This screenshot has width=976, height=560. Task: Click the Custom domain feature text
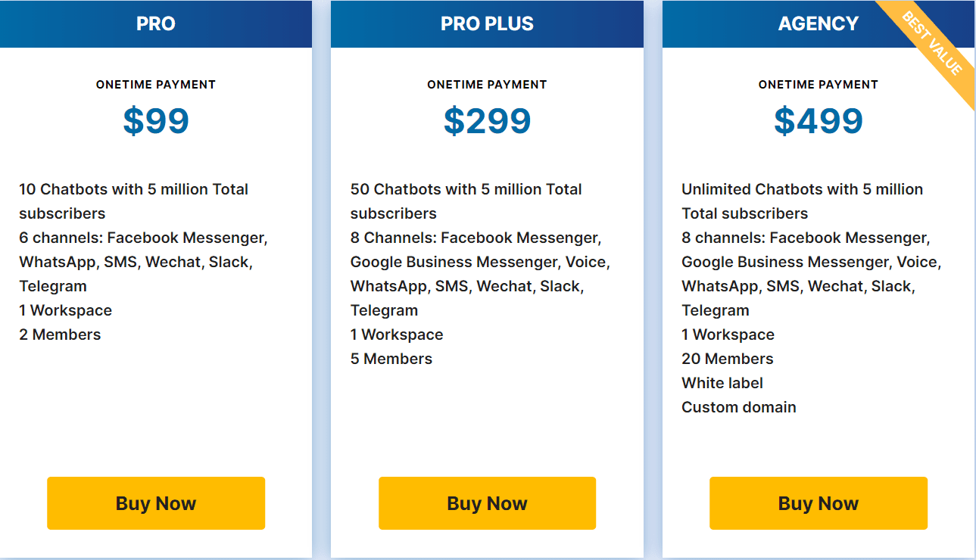pyautogui.click(x=738, y=407)
